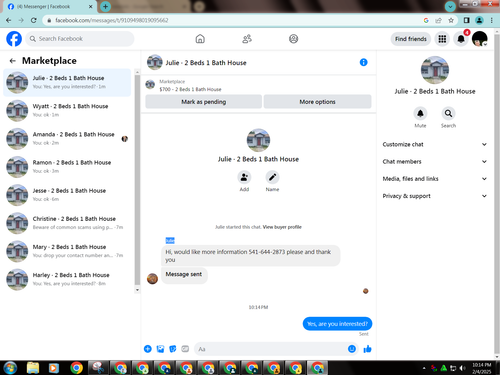Open Ramon - 2 Beds 1 Bath House chat
This screenshot has height=375, width=500.
pos(67,167)
